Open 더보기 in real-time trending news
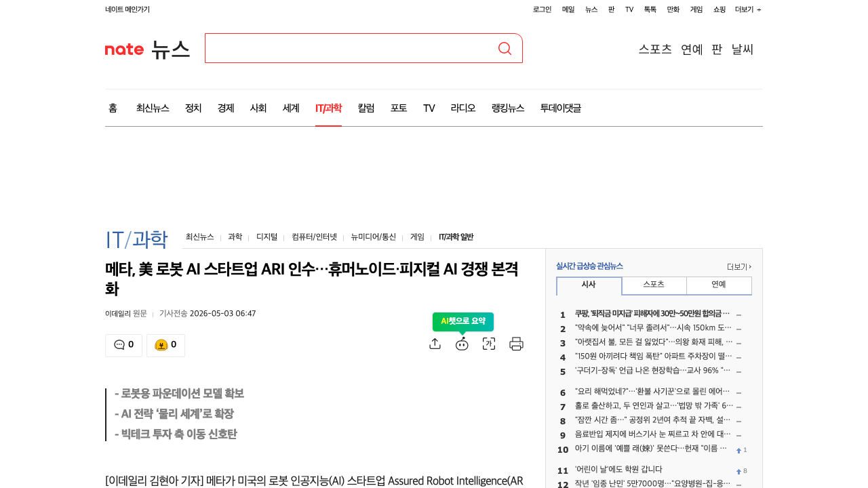The height and width of the screenshot is (488, 868). click(739, 267)
